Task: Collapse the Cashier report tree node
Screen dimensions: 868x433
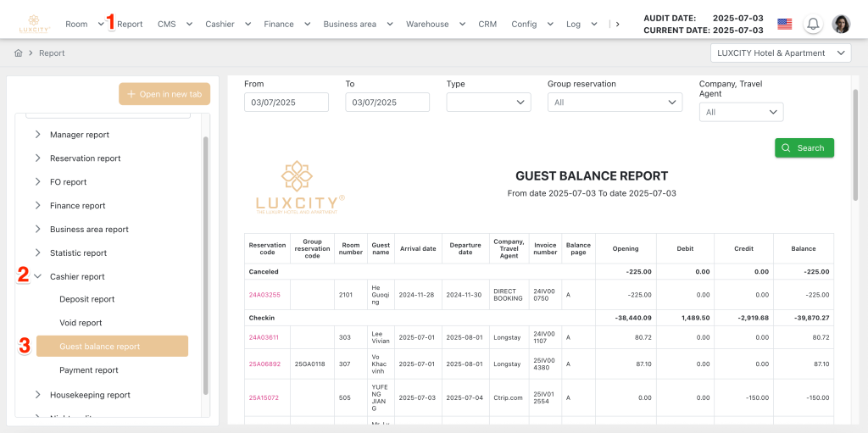Action: click(38, 276)
